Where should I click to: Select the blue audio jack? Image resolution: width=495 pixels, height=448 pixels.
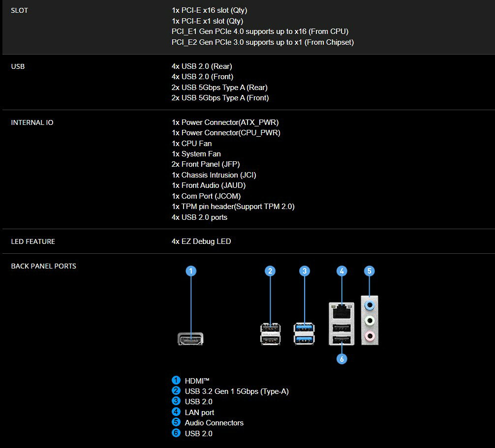pos(370,305)
